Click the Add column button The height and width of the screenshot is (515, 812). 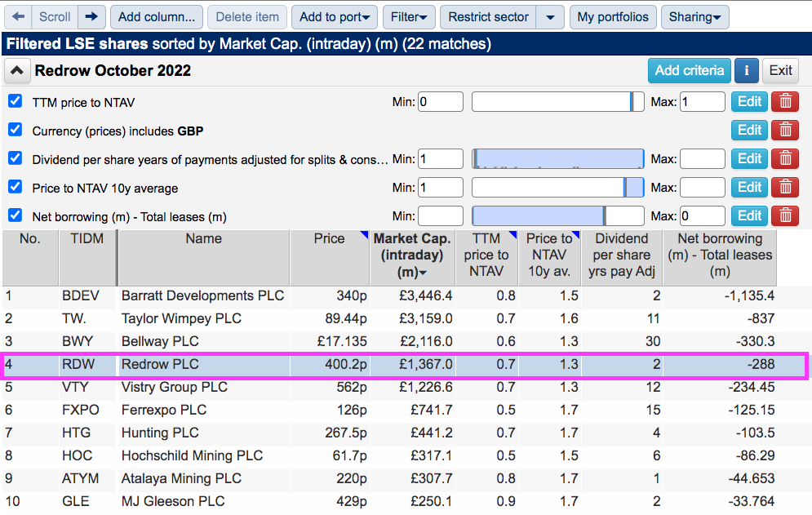tap(157, 17)
